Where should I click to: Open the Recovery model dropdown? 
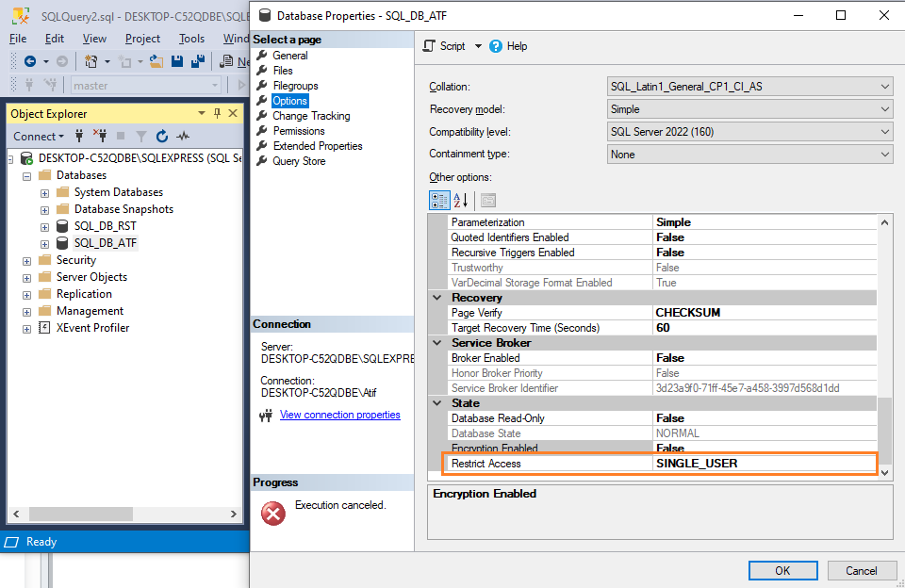click(885, 109)
